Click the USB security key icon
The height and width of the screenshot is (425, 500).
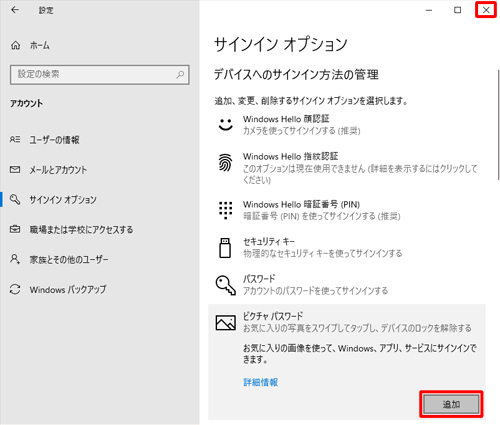click(x=225, y=248)
